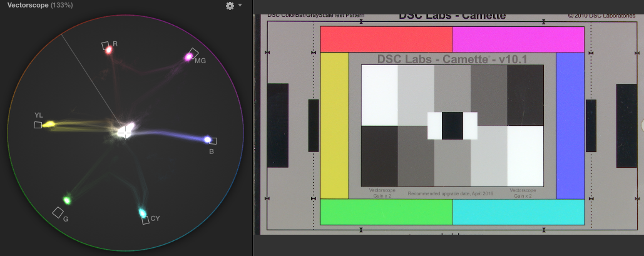Click the magenta color bar in chart

pyautogui.click(x=518, y=39)
